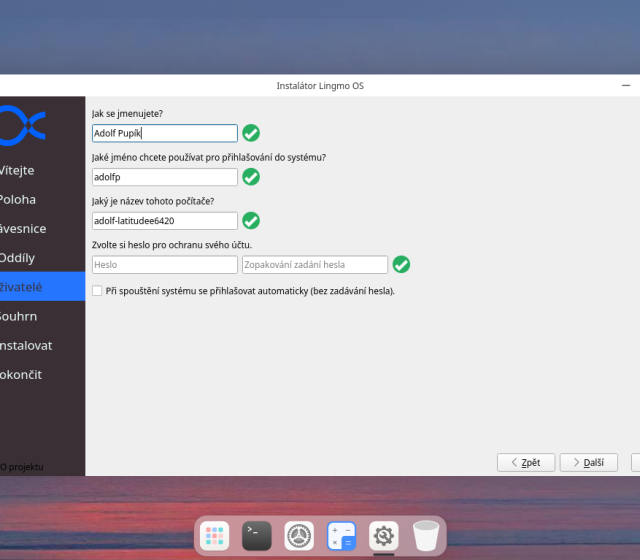Enable automatic login without password checkbox
The image size is (640, 560).
(x=97, y=291)
